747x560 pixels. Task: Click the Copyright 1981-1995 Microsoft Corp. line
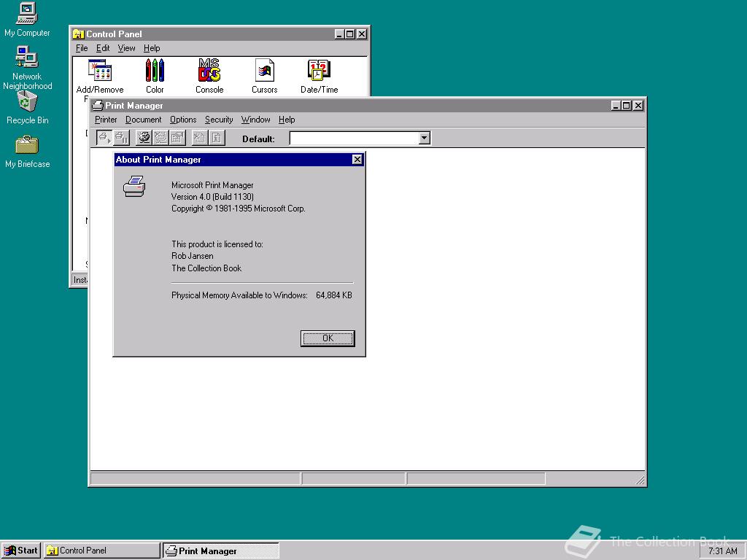pyautogui.click(x=239, y=209)
